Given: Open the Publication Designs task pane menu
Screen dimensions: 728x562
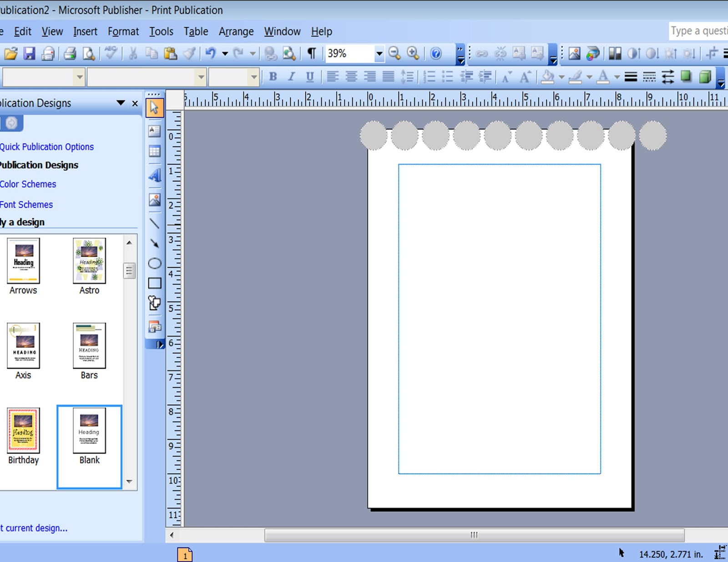Looking at the screenshot, I should [x=120, y=103].
